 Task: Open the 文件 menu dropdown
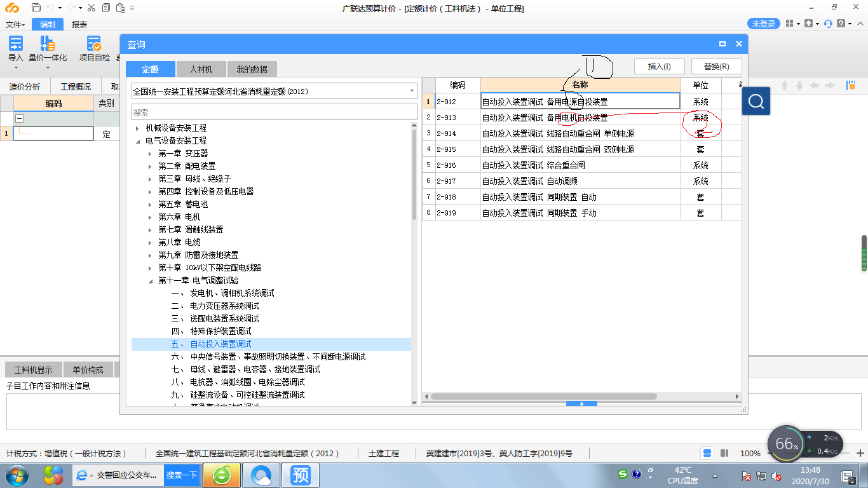coord(15,24)
